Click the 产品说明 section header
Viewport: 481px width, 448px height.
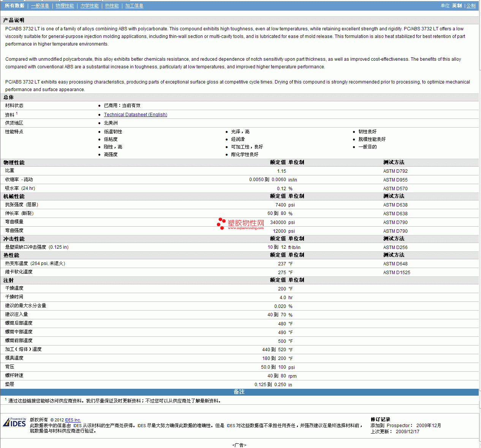[x=14, y=20]
